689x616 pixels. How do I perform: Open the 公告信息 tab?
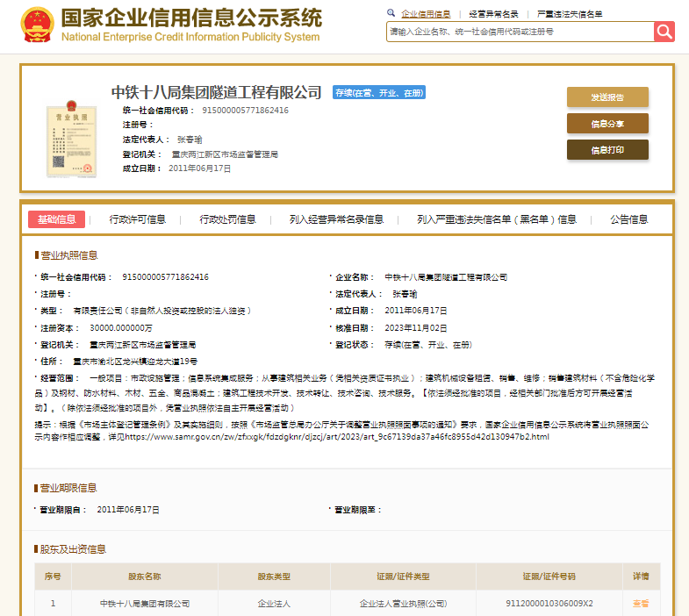coord(629,219)
